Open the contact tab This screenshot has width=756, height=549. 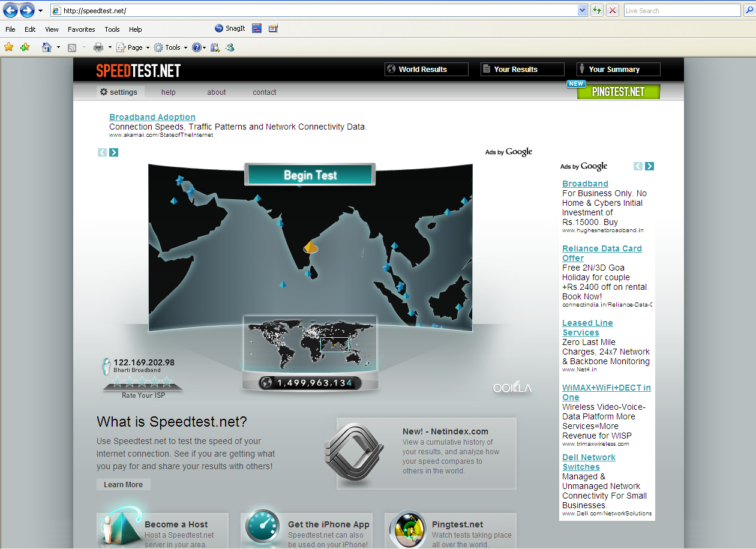(265, 92)
